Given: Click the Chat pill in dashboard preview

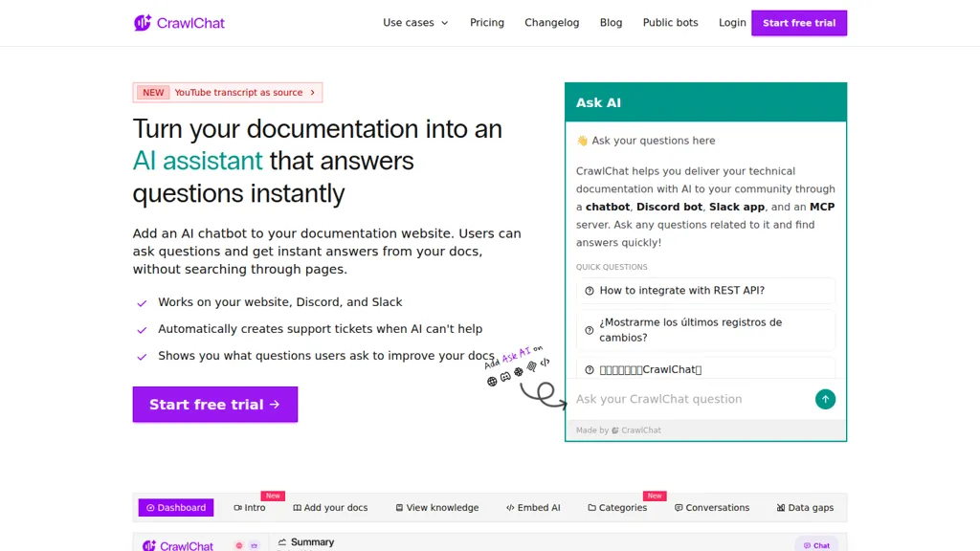Looking at the screenshot, I should tap(816, 544).
